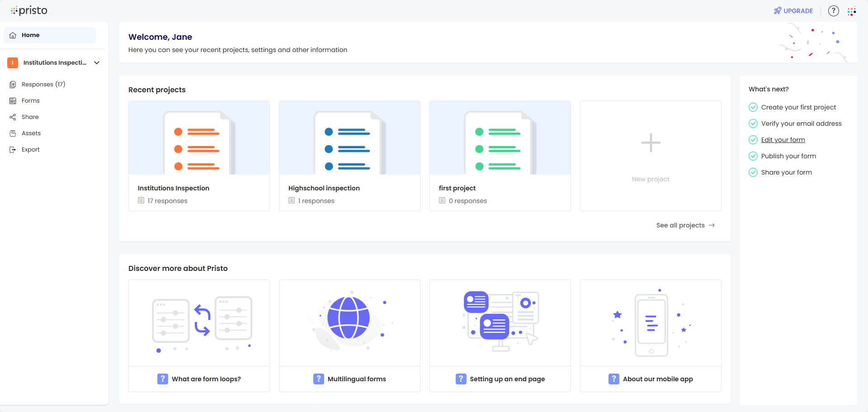
Task: Click the Responses icon in sidebar
Action: (13, 85)
